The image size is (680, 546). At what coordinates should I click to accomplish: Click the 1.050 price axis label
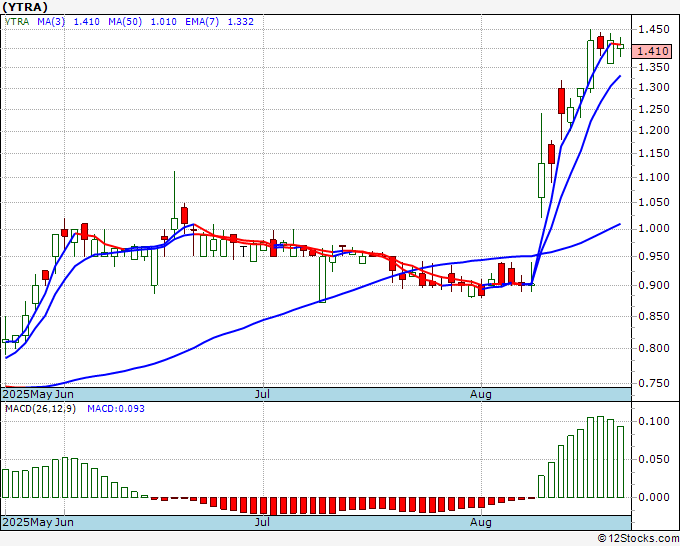coord(654,202)
